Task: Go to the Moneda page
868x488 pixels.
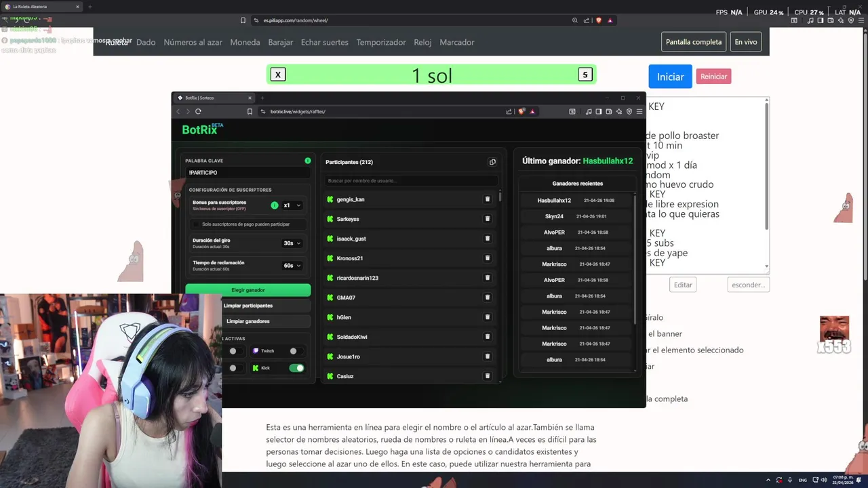Action: (x=245, y=42)
